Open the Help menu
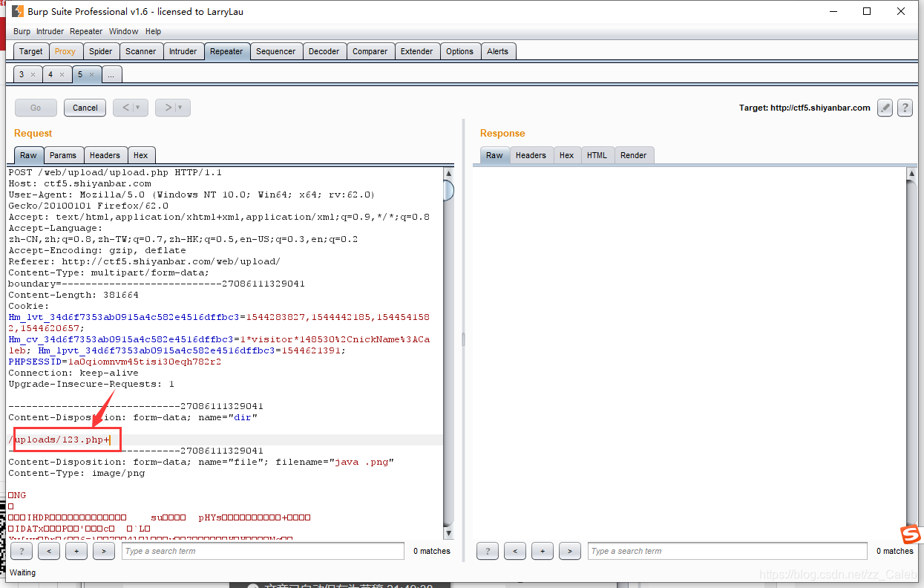924x588 pixels. click(x=153, y=31)
